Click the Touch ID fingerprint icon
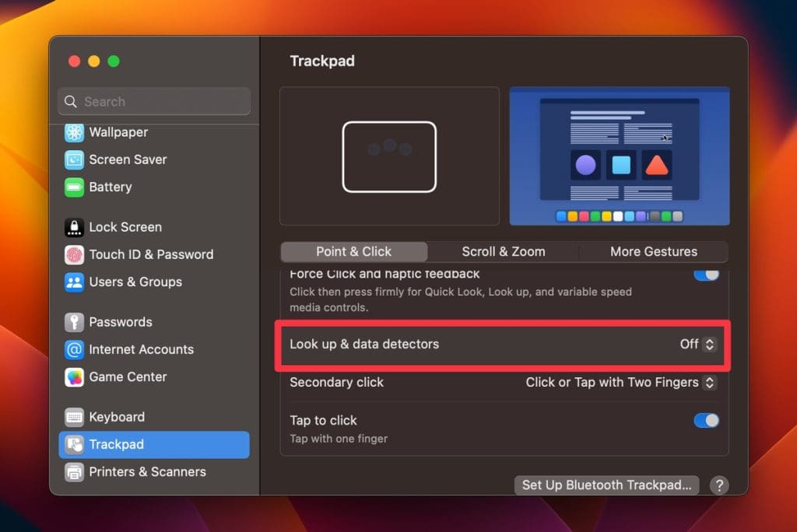This screenshot has height=532, width=797. click(74, 254)
